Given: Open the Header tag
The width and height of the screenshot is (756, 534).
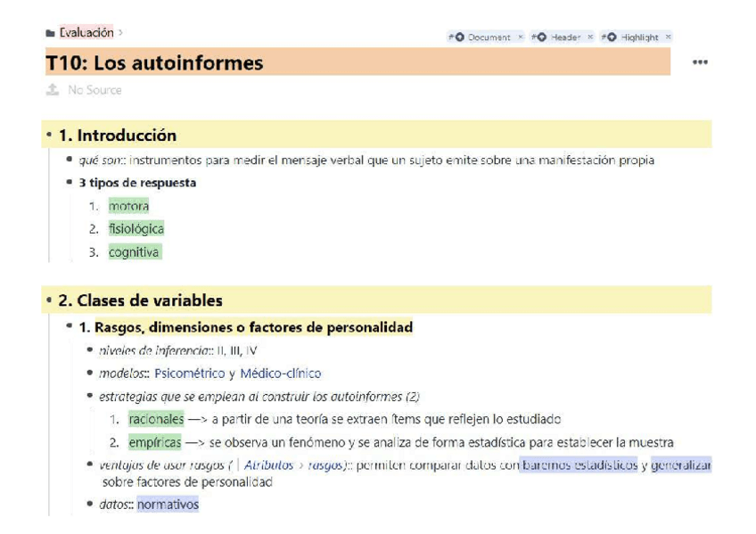Looking at the screenshot, I should 565,37.
